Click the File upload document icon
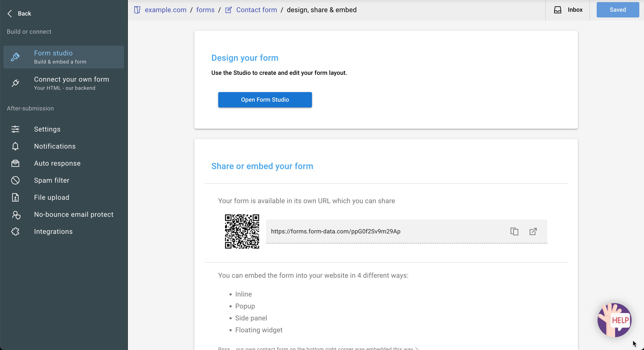The image size is (644, 350). (15, 198)
